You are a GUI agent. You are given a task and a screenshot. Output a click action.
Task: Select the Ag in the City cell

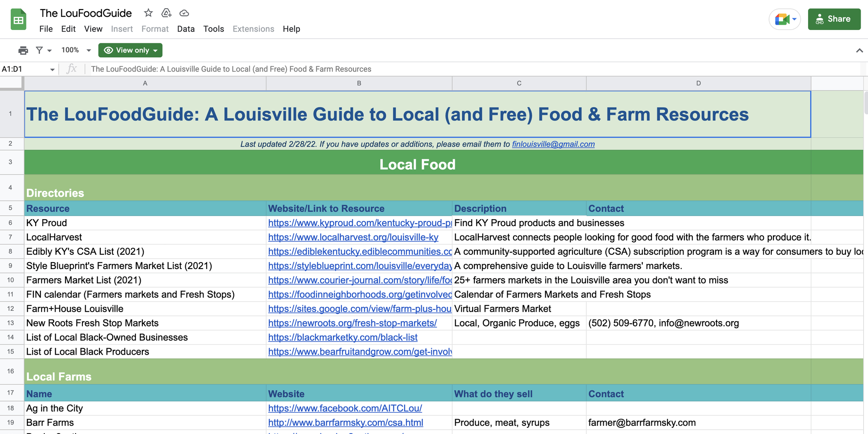145,408
